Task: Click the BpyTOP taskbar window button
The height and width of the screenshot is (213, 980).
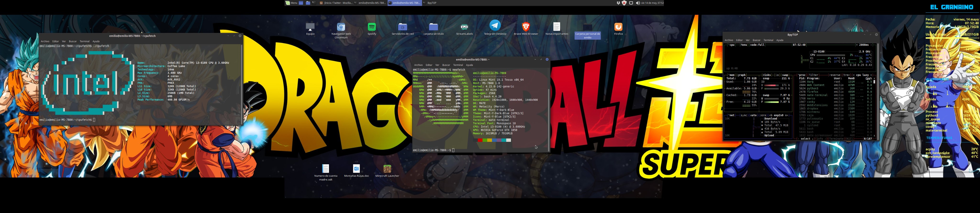Action: 431,3
